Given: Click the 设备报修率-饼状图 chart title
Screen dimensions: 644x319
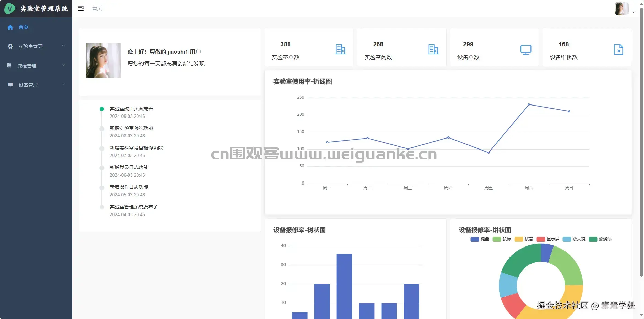Looking at the screenshot, I should 485,230.
